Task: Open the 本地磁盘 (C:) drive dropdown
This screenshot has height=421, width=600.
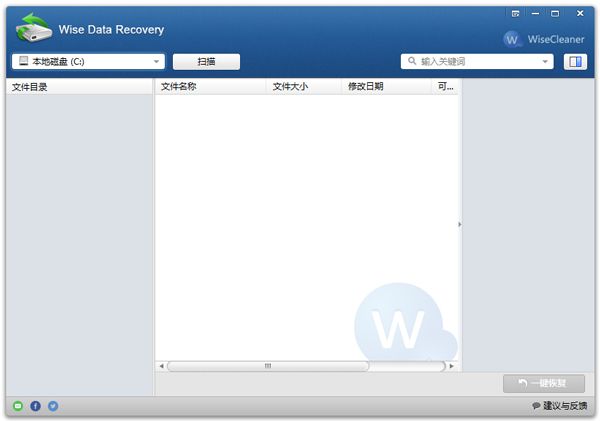Action: [88, 62]
